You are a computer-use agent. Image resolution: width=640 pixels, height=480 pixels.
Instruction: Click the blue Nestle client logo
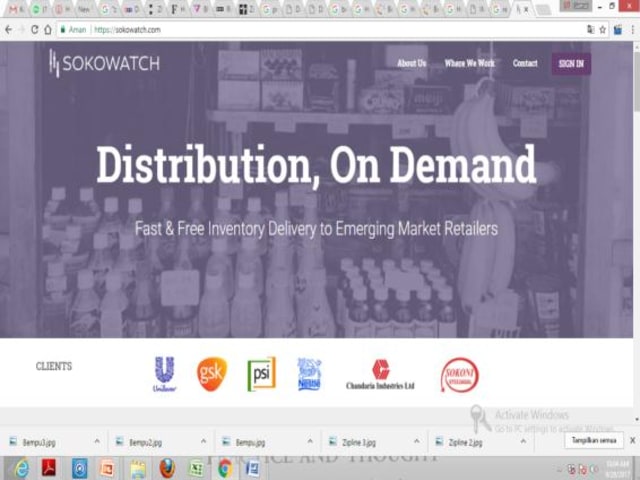pos(309,374)
